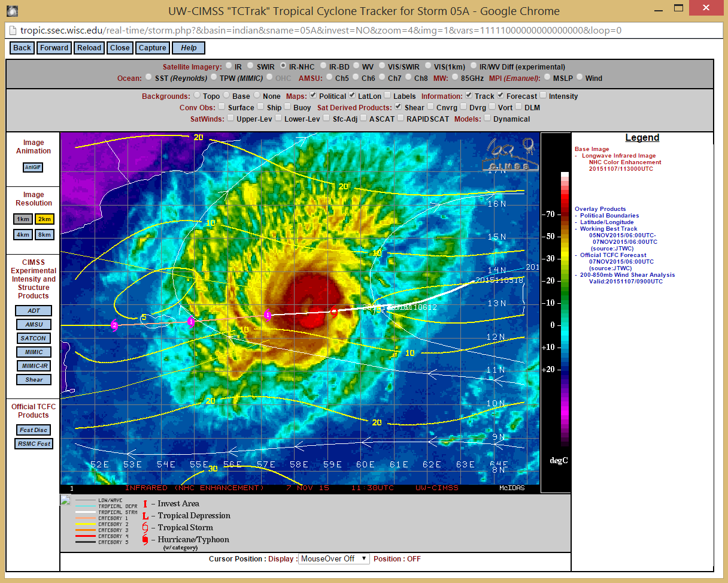Click the magenta category 2 forecast marker
Image resolution: width=728 pixels, height=583 pixels.
(114, 325)
